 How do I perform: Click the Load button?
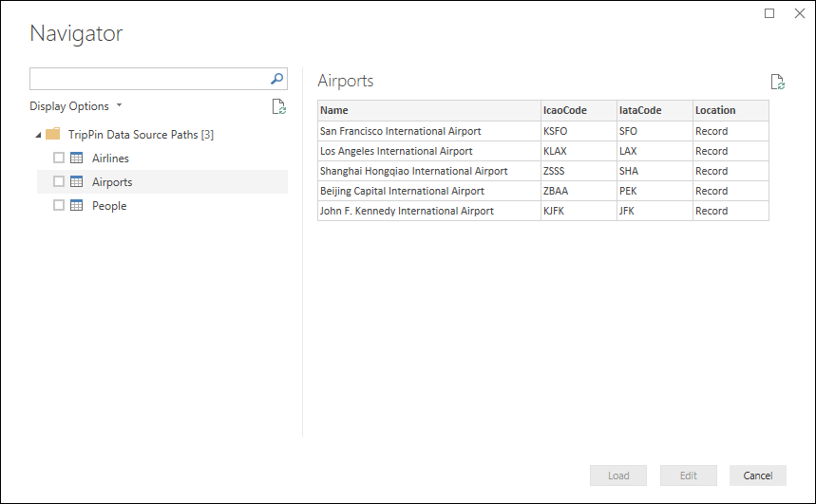click(x=618, y=476)
